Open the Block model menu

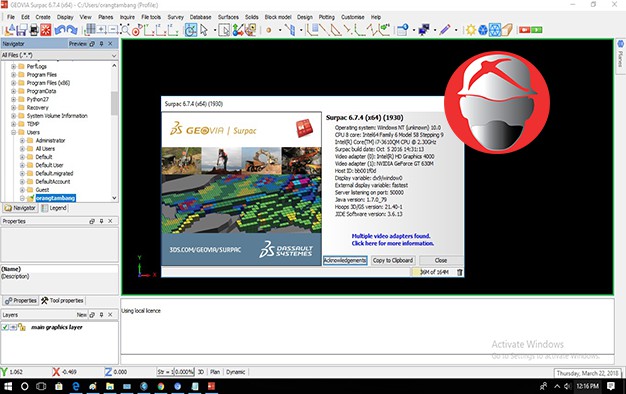(278, 17)
